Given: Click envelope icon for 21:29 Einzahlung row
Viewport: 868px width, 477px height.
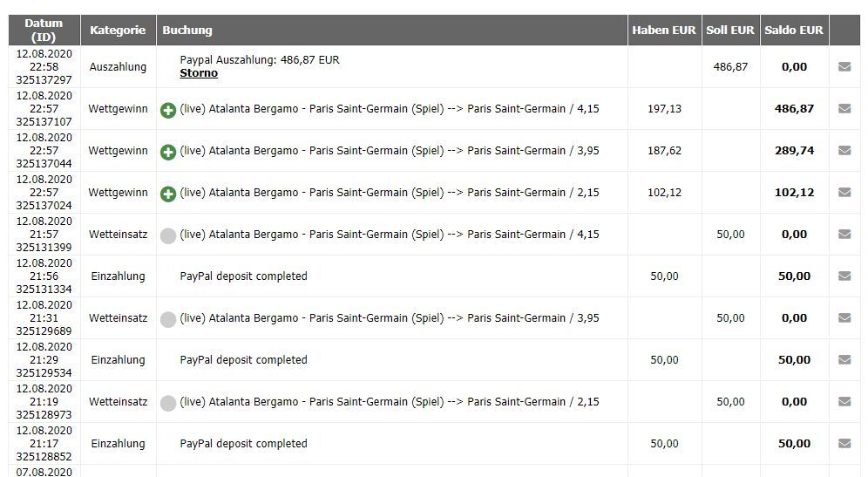Looking at the screenshot, I should (x=844, y=359).
